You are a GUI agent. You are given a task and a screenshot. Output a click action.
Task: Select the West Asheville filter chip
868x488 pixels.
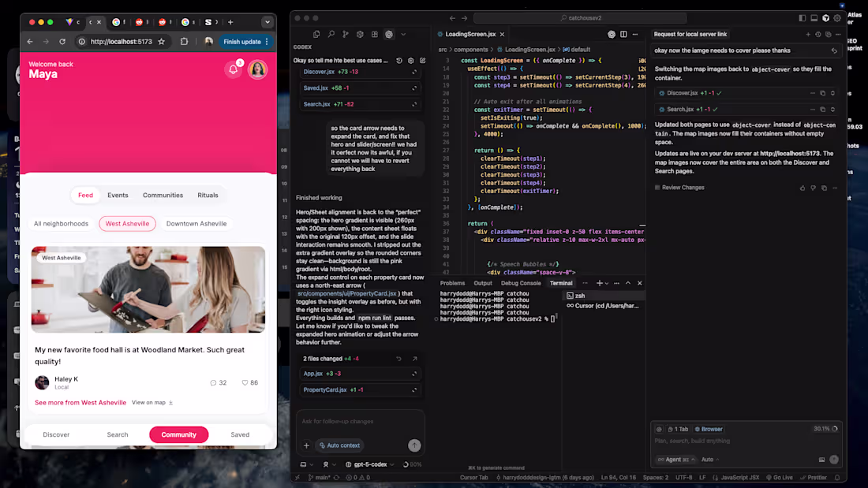(127, 224)
